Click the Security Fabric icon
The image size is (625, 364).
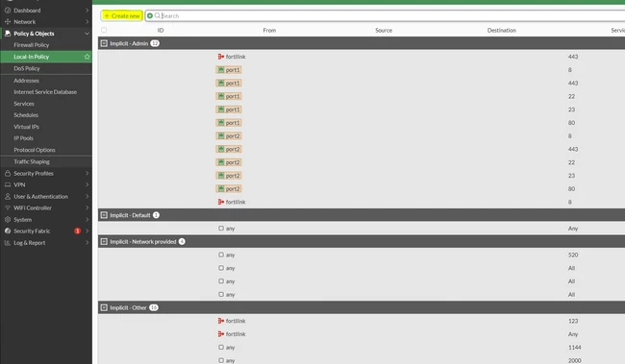[8, 231]
